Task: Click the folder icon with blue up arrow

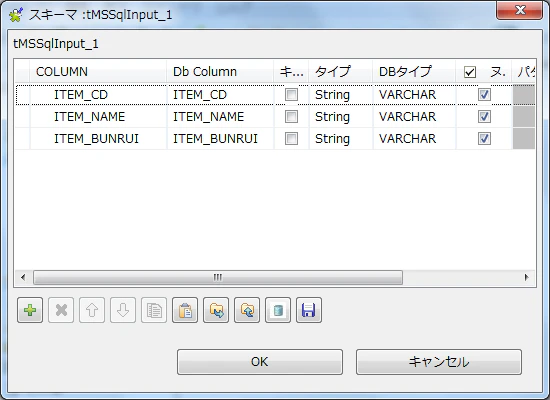Action: (x=247, y=310)
